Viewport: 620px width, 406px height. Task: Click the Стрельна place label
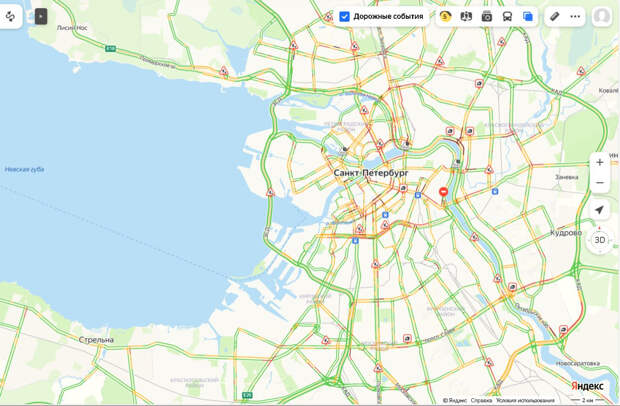pyautogui.click(x=96, y=340)
